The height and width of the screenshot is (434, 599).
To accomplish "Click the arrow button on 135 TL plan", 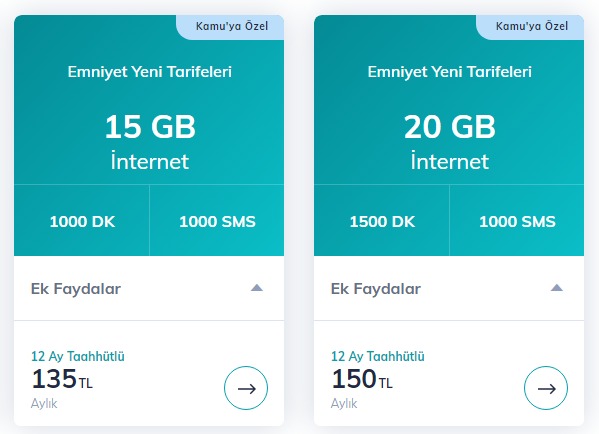I will tap(246, 388).
